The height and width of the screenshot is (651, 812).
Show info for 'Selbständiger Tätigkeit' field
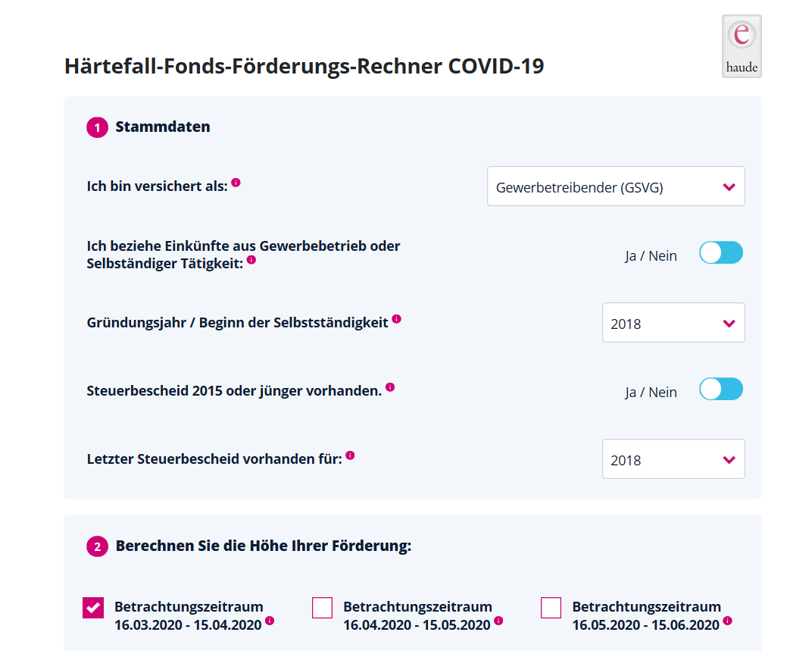pyautogui.click(x=251, y=260)
